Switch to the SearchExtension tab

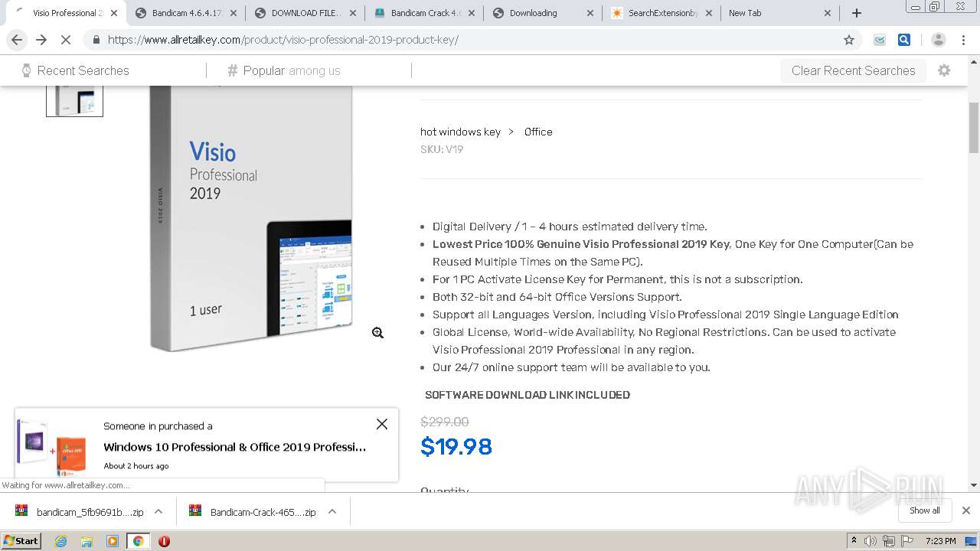pos(661,13)
